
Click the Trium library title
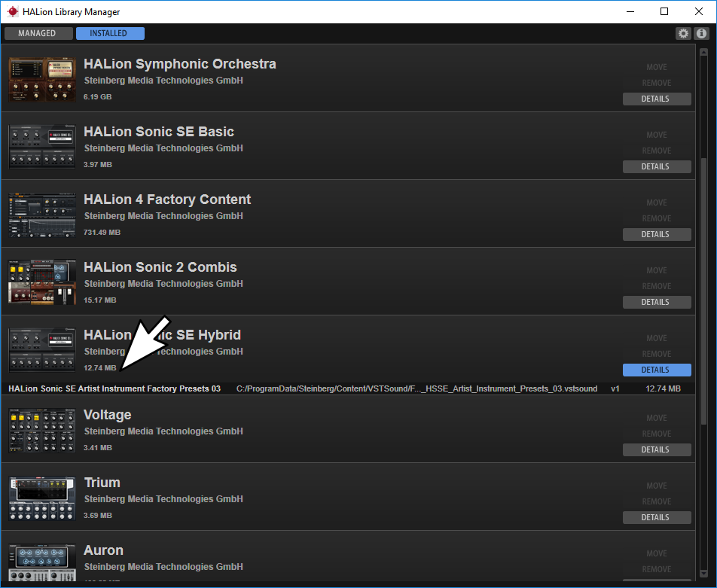tap(102, 483)
